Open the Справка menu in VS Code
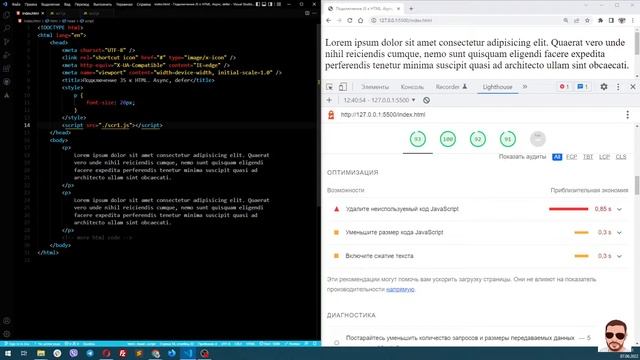Screen dimensions: 640x360 (144, 4)
